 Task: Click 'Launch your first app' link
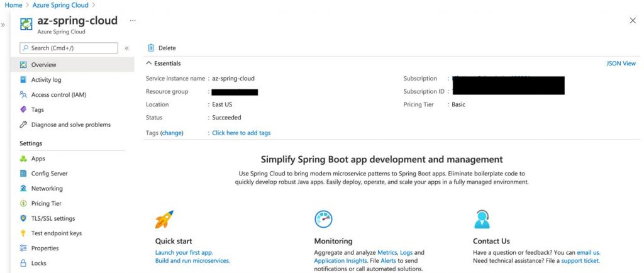click(184, 252)
